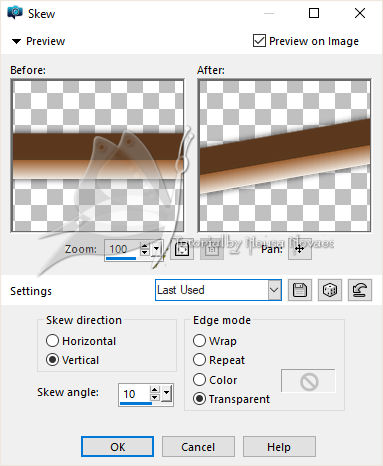Select the Wrap edge mode
This screenshot has height=466, width=383.
pos(199,341)
